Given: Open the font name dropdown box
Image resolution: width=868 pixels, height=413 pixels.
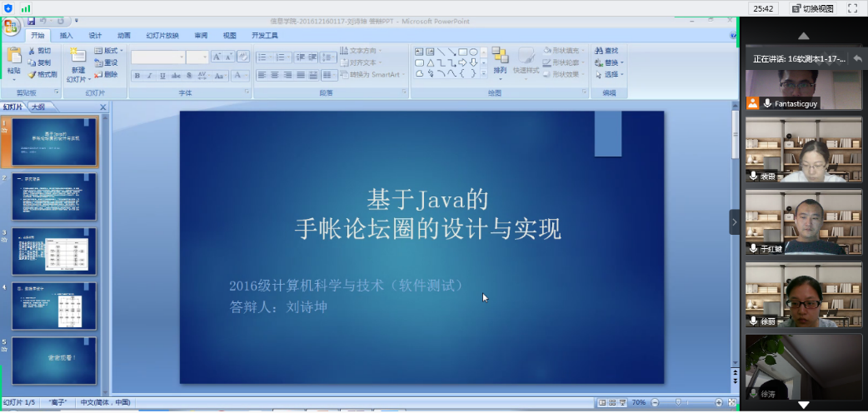Looking at the screenshot, I should (x=157, y=57).
